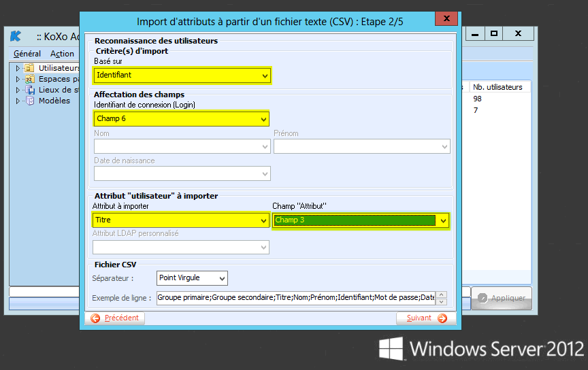Viewport: 588px width, 370px height.
Task: Maximize the KoXo main window
Action: 494,34
